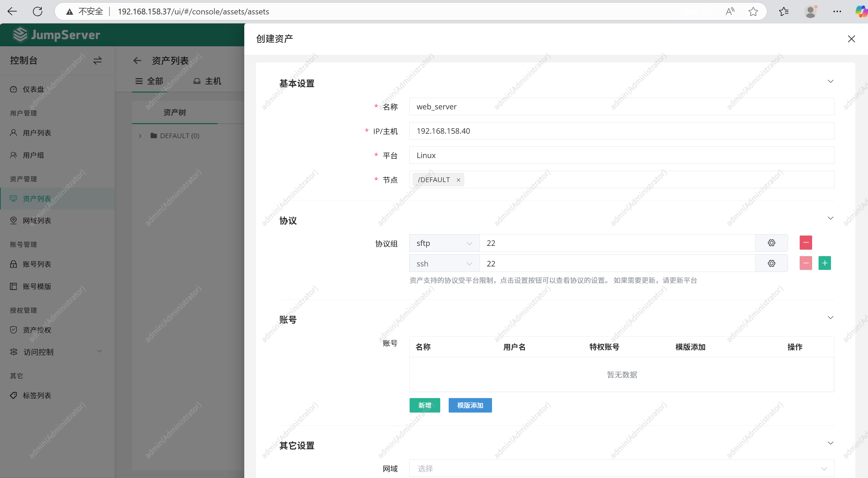
Task: Click the 名称 field with web_server
Action: [x=621, y=107]
